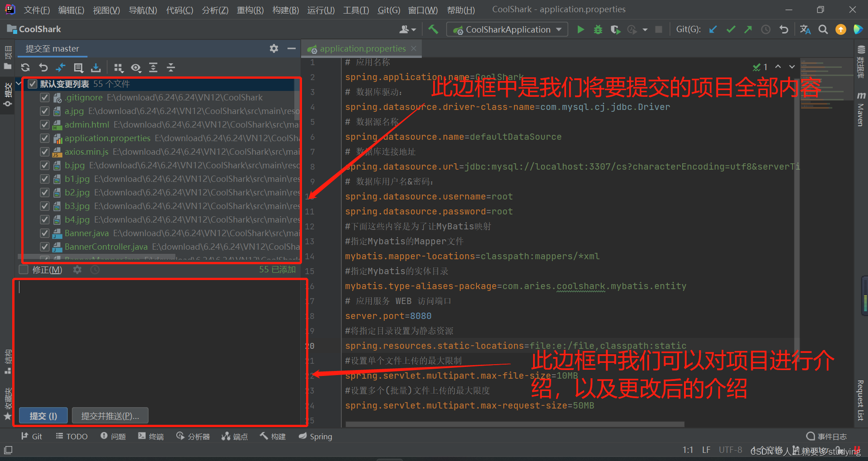Open the Spring tool window
This screenshot has height=461, width=868.
[316, 437]
